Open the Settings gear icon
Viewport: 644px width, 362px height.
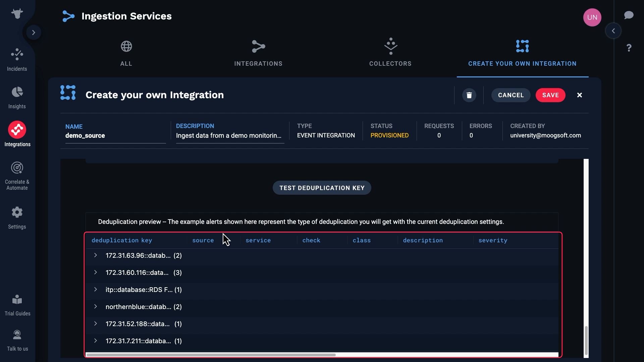pyautogui.click(x=17, y=213)
